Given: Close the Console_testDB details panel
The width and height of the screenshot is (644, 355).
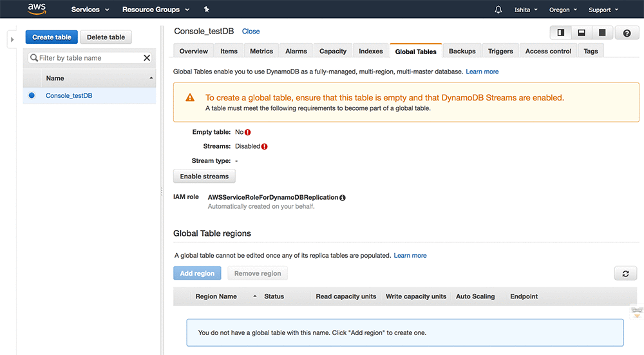Looking at the screenshot, I should pos(251,31).
